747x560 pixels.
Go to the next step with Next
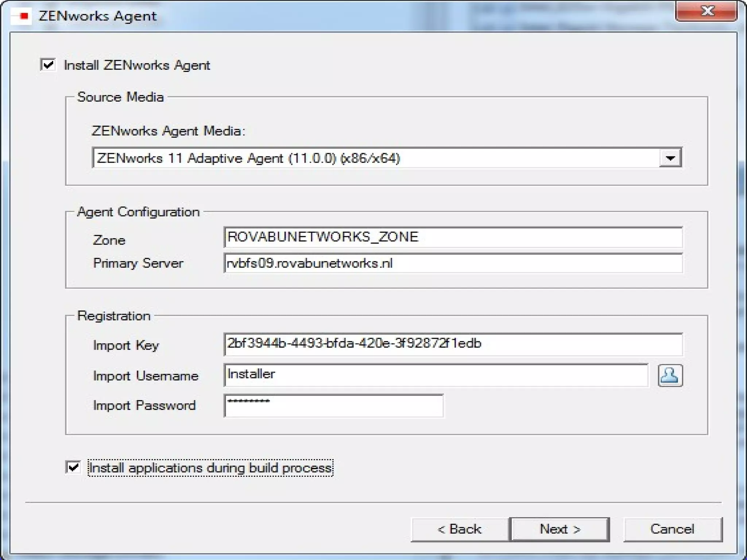(x=560, y=529)
